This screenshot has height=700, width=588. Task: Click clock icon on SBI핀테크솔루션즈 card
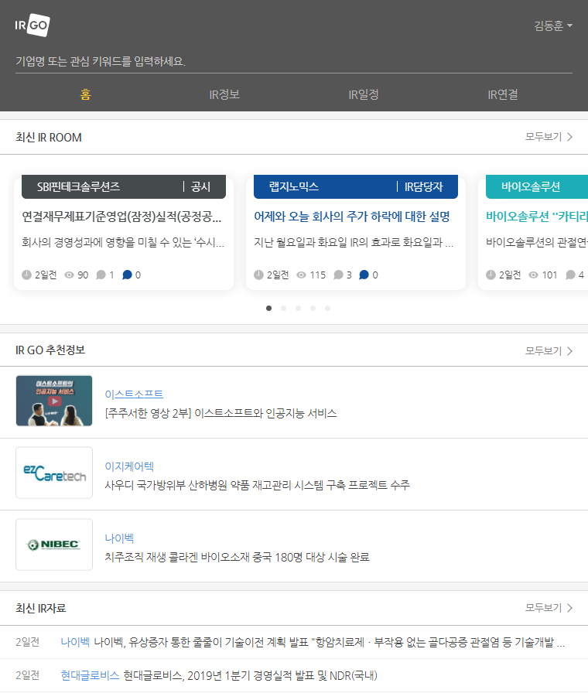pyautogui.click(x=27, y=275)
